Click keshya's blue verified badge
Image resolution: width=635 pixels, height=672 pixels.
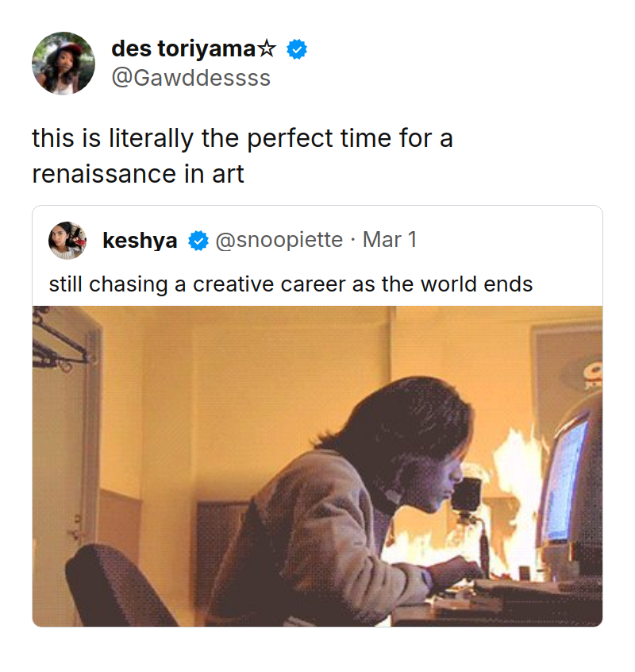coord(198,241)
